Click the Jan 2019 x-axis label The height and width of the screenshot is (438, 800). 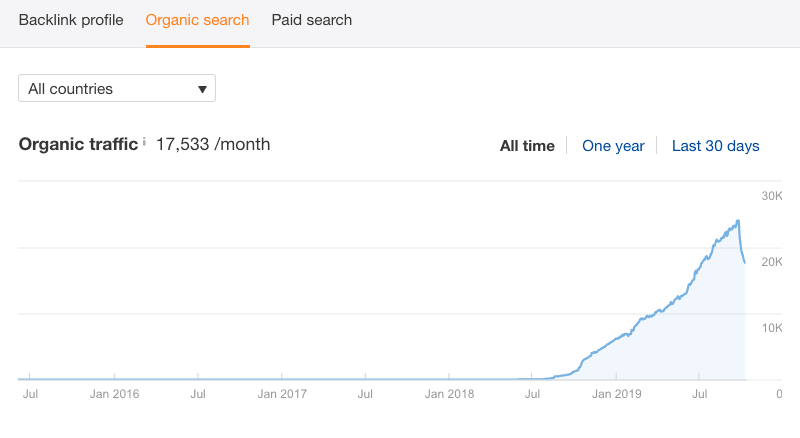click(617, 395)
